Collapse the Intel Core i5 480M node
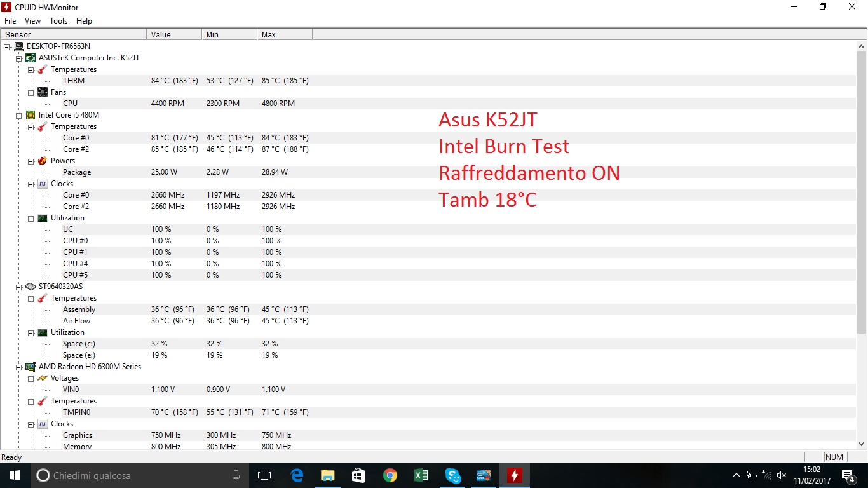Viewport: 868px width, 488px height. pyautogui.click(x=19, y=115)
